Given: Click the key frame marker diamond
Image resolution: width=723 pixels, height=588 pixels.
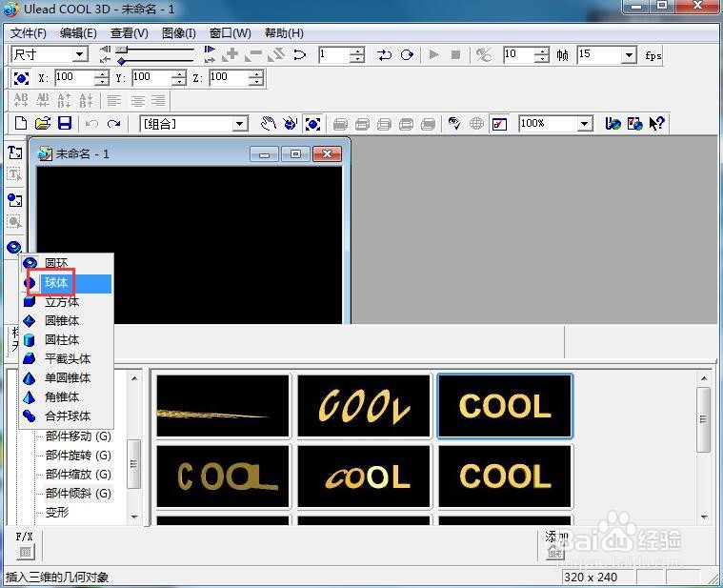Looking at the screenshot, I should (121, 61).
